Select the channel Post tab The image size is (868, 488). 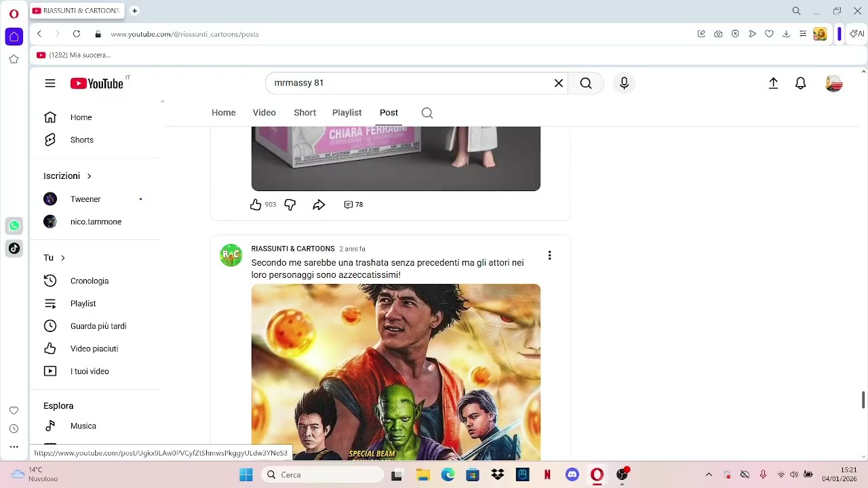pos(389,113)
